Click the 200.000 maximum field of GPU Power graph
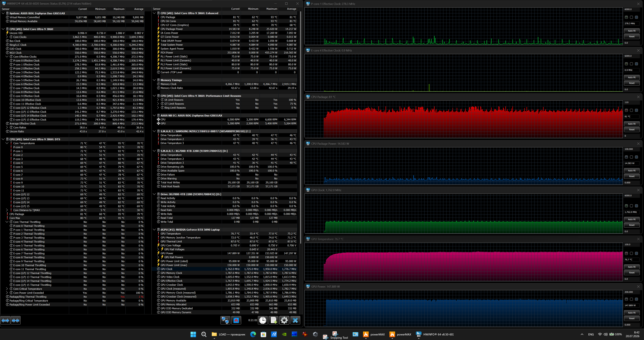 click(x=632, y=292)
